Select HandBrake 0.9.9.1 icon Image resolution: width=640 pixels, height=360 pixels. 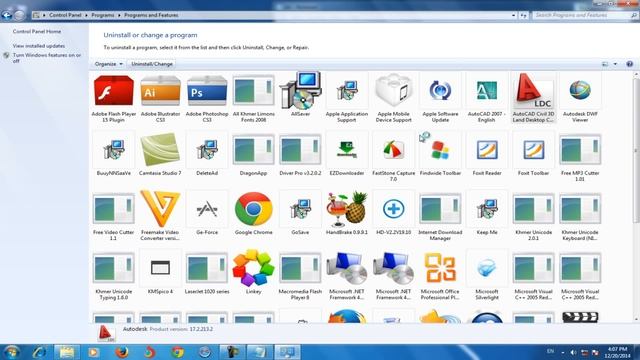[347, 209]
